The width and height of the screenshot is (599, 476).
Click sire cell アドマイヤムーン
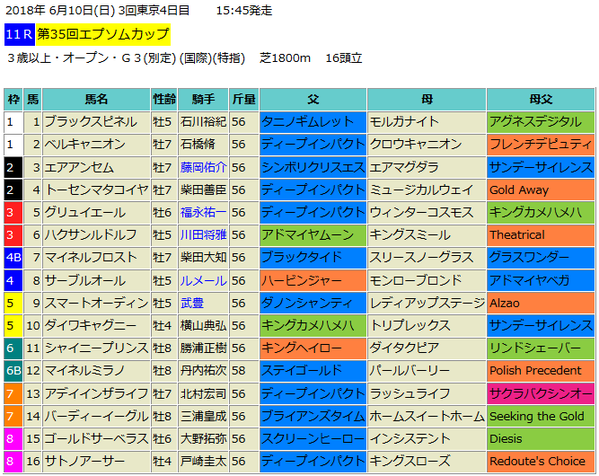point(313,235)
